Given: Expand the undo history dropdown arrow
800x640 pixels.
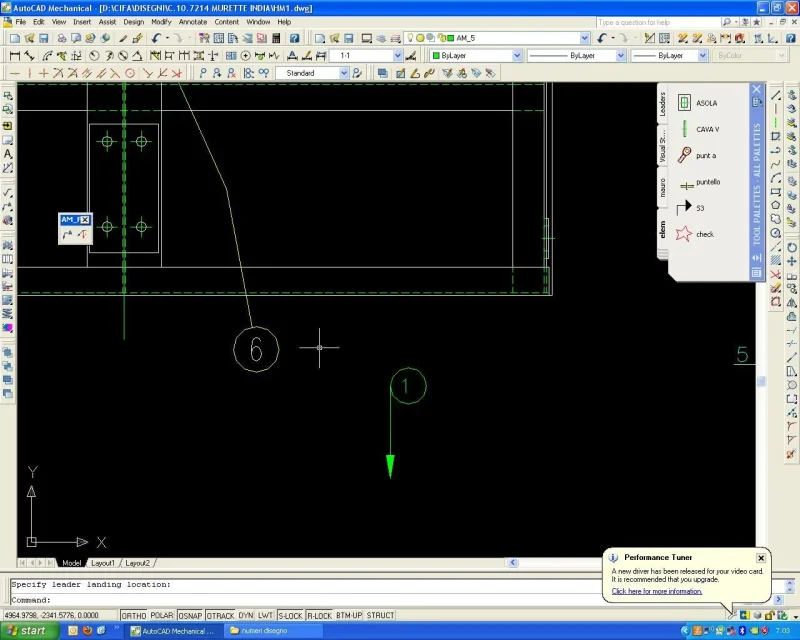Looking at the screenshot, I should 167,38.
